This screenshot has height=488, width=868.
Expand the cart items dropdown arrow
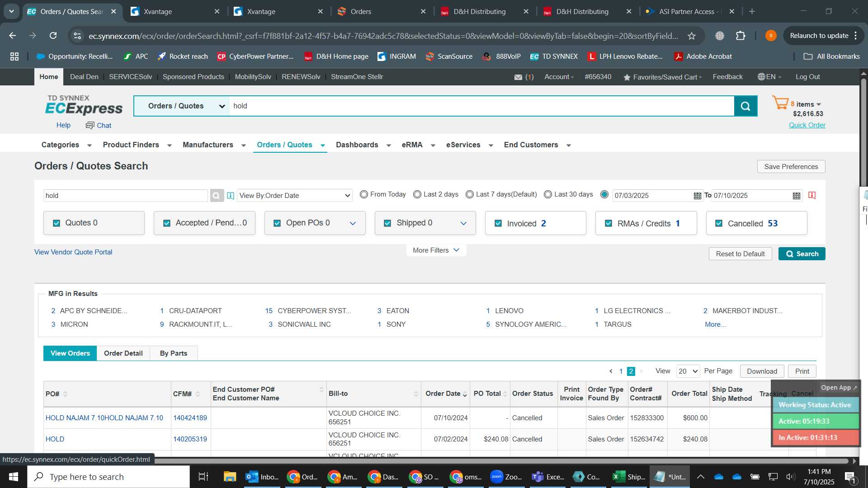(819, 104)
